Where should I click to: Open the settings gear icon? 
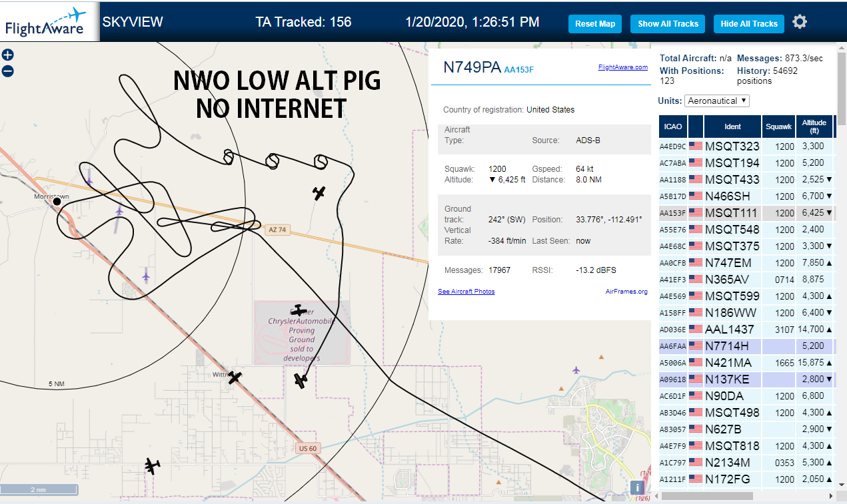click(x=800, y=22)
